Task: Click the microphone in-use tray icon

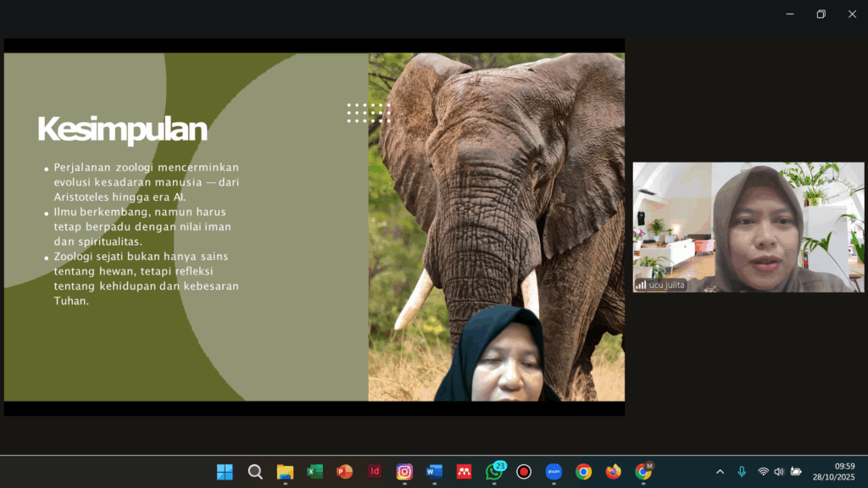Action: 742,472
